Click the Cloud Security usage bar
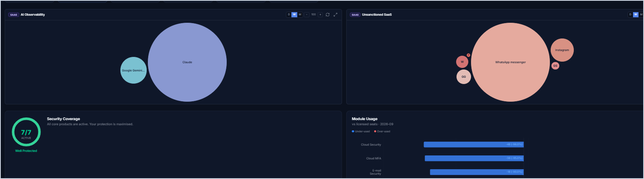The height and width of the screenshot is (179, 644). (474, 144)
